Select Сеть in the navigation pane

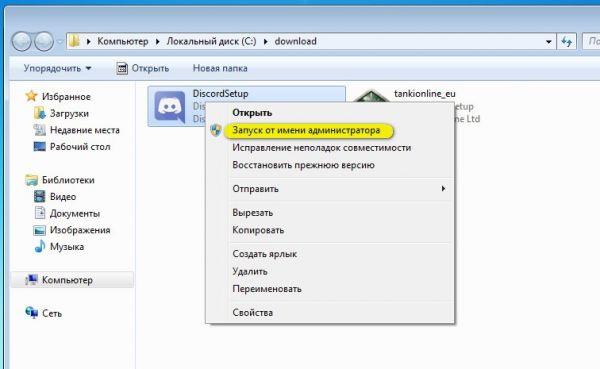[x=52, y=313]
